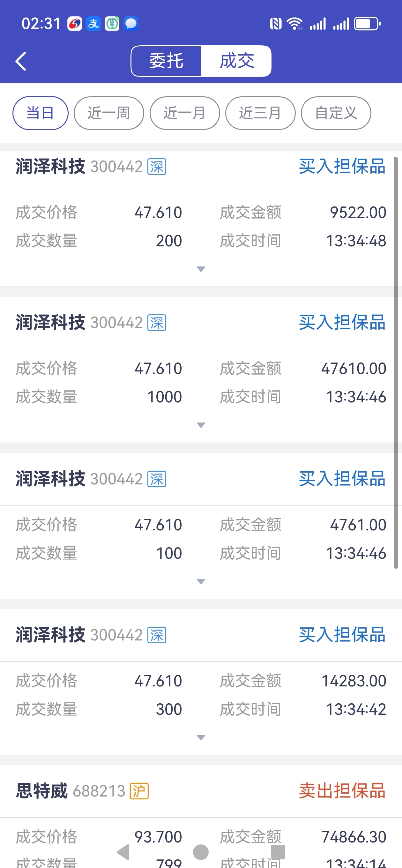Viewport: 402px width, 868px height.
Task: Expand details of the 47610.00 trade
Action: pos(201,425)
